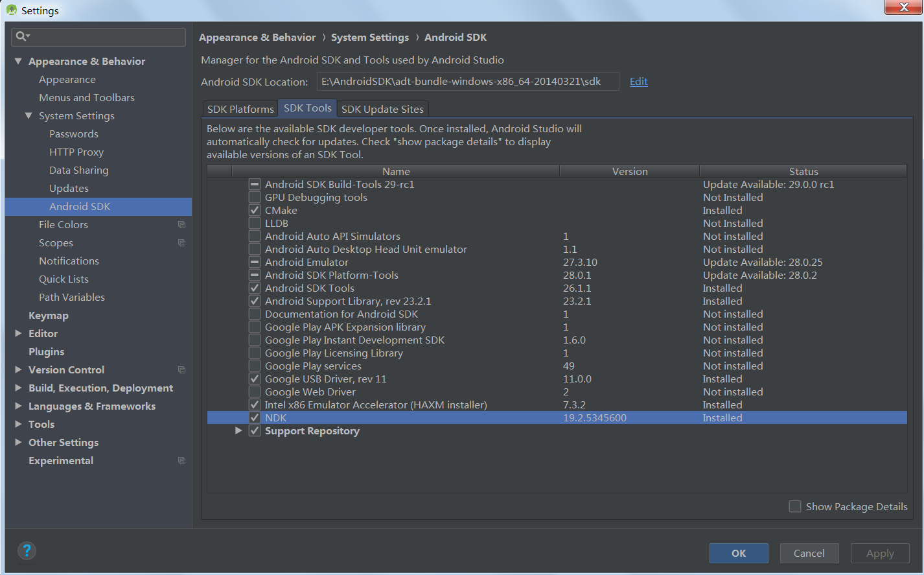Enable the LLDB checkbox
Screen dimensions: 924x575
[x=255, y=224]
